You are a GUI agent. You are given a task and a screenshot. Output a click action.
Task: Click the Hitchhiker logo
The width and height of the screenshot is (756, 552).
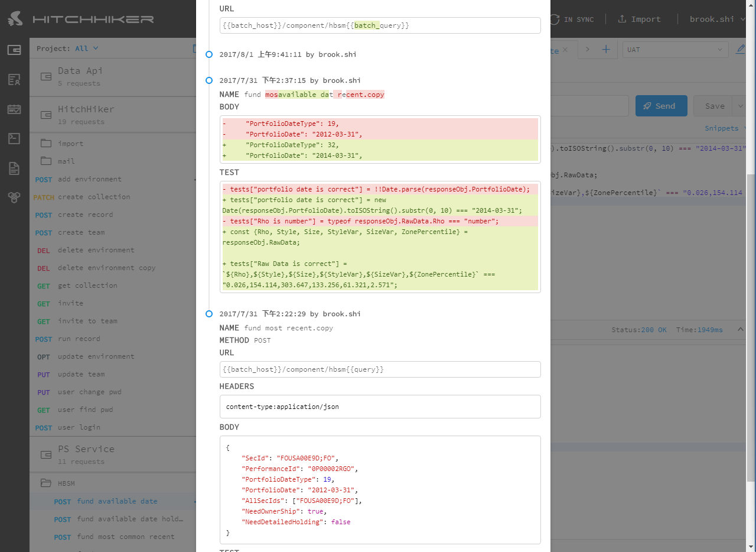(81, 19)
